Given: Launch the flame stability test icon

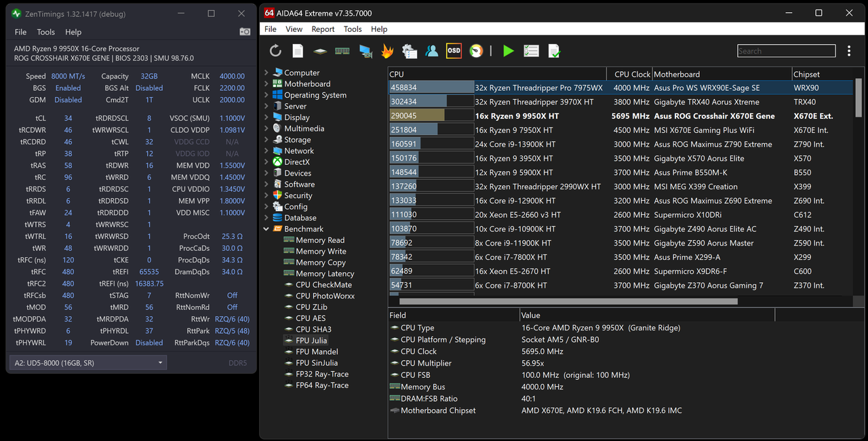Looking at the screenshot, I should click(387, 51).
